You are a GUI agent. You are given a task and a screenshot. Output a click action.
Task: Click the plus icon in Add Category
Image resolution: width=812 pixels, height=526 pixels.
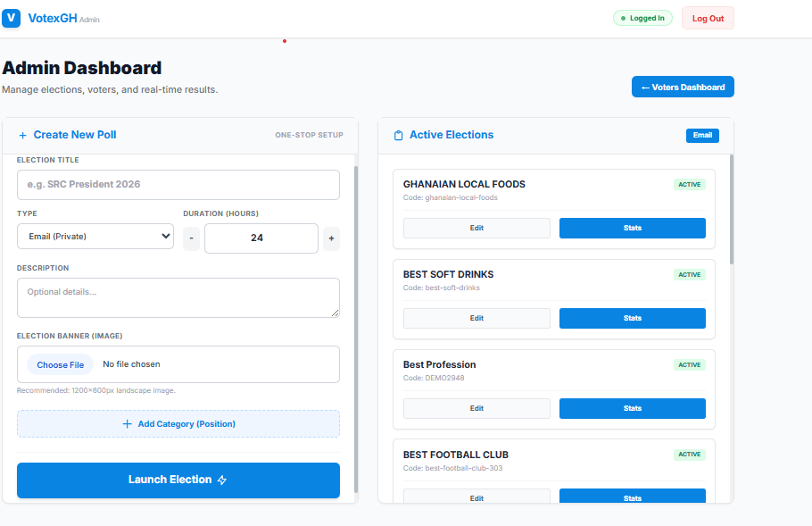pos(127,424)
